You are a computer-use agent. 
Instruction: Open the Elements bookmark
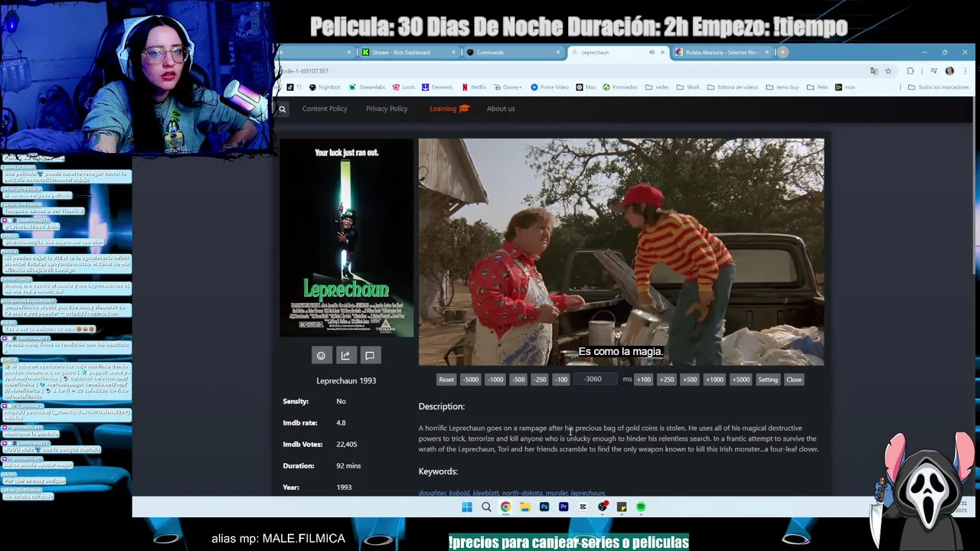pos(437,87)
